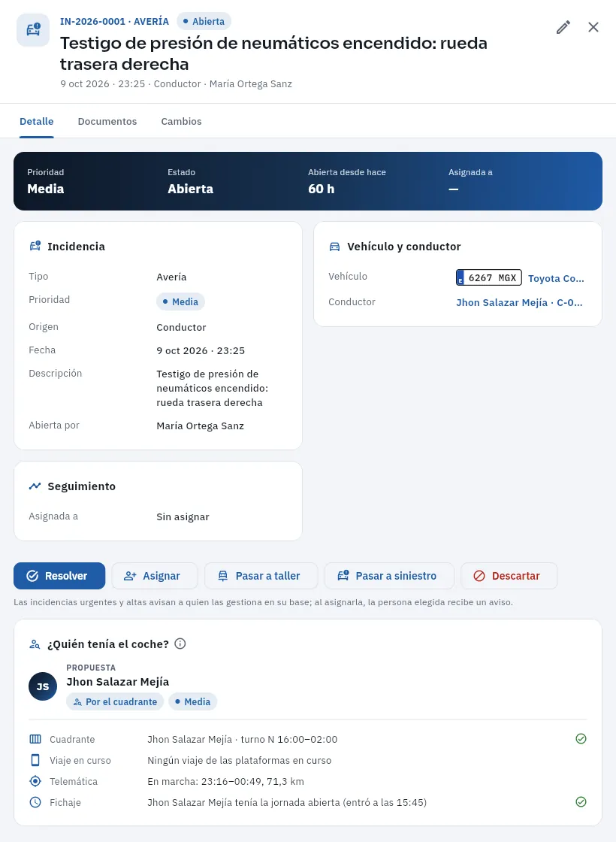Click the JS avatar of Jhon Salazar
This screenshot has width=616, height=842.
(x=43, y=686)
